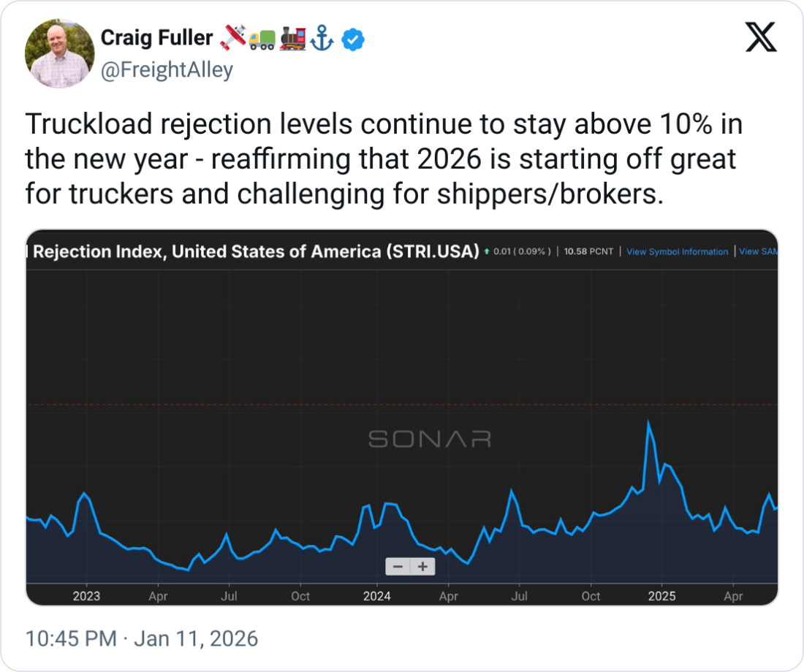Open the @FreightAlley handle link

(x=167, y=69)
